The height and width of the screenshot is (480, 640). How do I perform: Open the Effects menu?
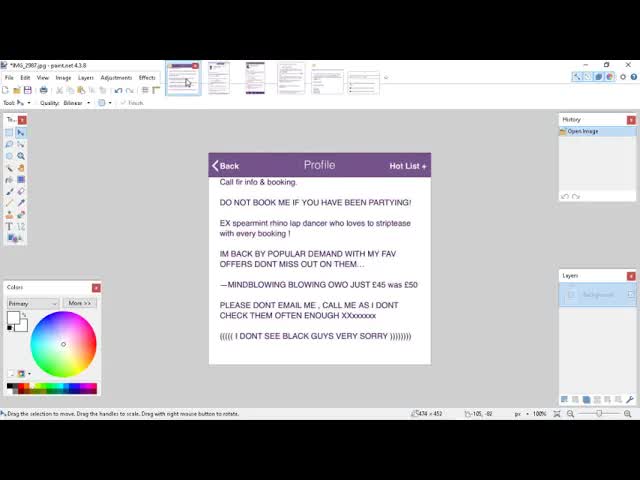pyautogui.click(x=147, y=77)
